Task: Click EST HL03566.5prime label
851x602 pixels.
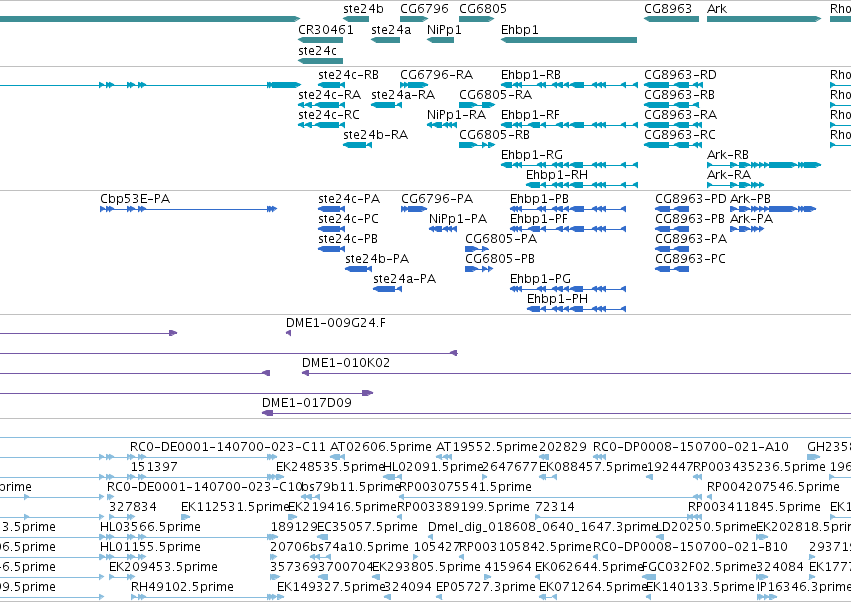Action: 150,528
